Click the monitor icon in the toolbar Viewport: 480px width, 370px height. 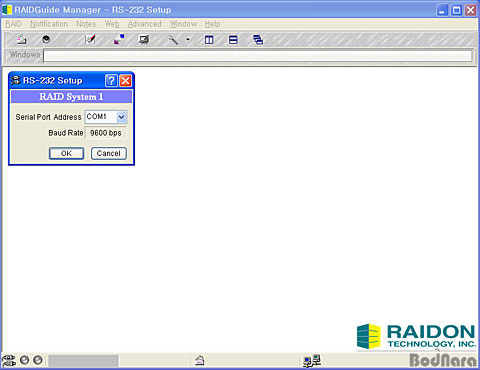tap(144, 40)
